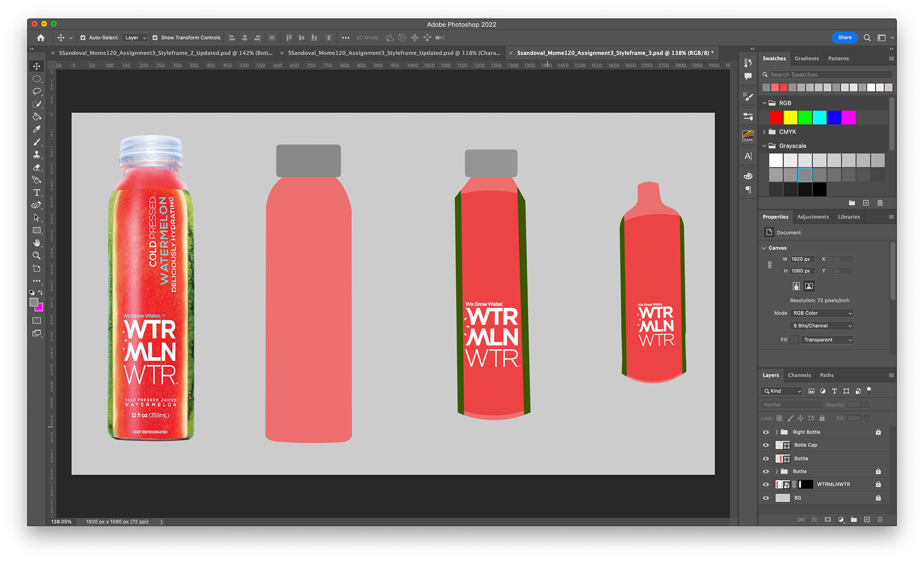This screenshot has width=924, height=562.
Task: Open Styleframe_2_Updated.psd document tab
Action: [165, 53]
